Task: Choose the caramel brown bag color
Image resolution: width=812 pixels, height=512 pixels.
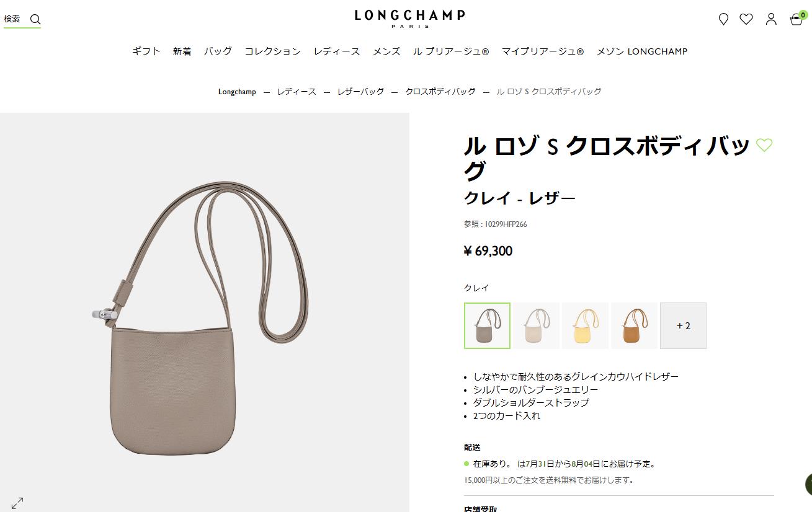Action: click(x=634, y=325)
